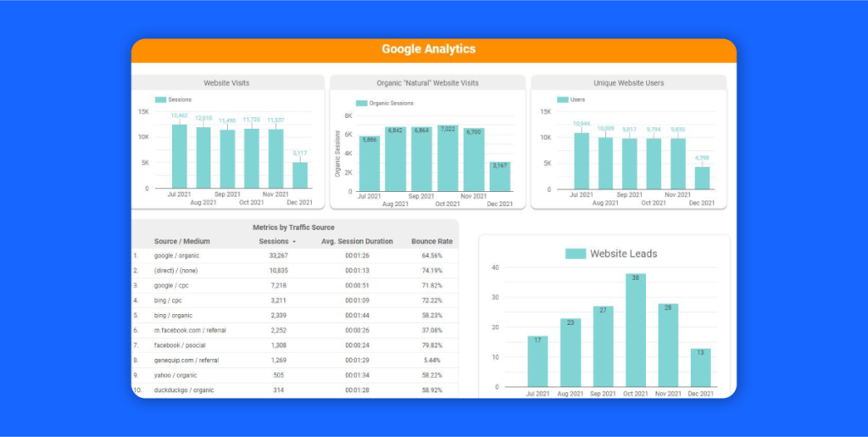Image resolution: width=868 pixels, height=437 pixels.
Task: Click the 10,009 Users bar
Action: (x=605, y=163)
